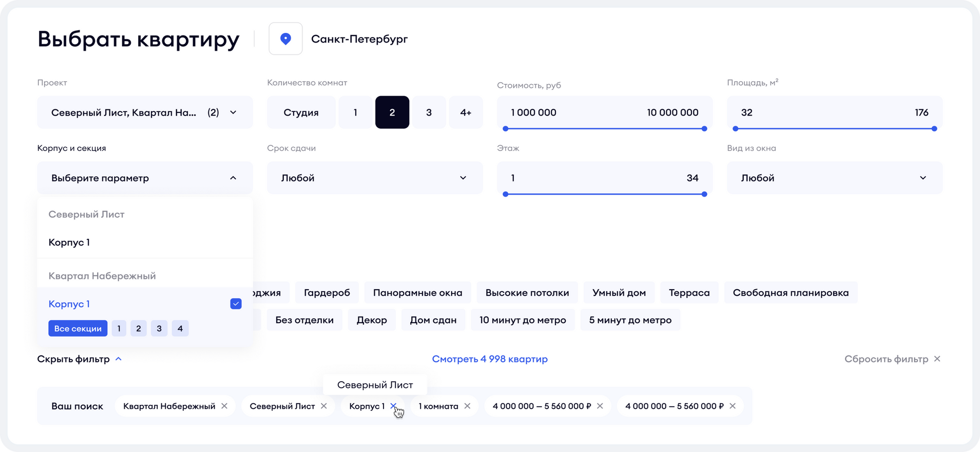Remove the last price range chip
Viewport: 980px width, 452px height.
pyautogui.click(x=733, y=406)
